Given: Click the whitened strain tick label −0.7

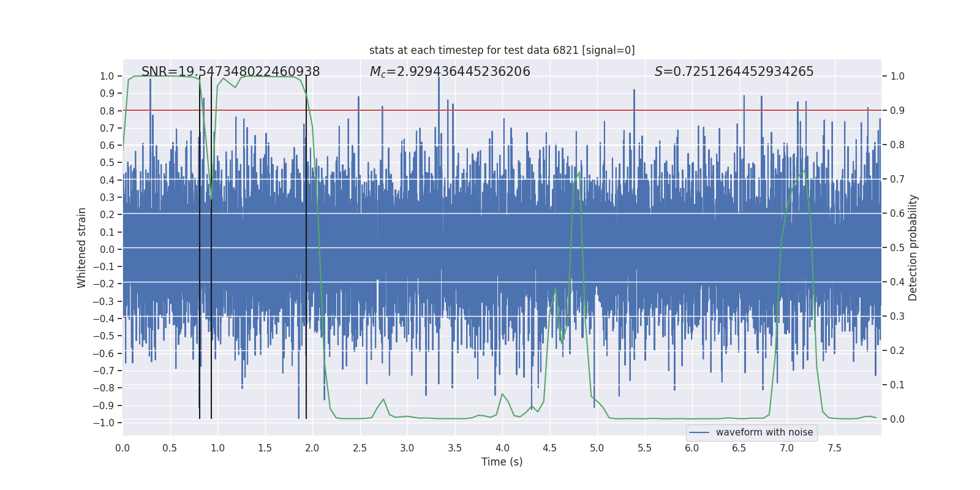Looking at the screenshot, I should click(x=104, y=371).
